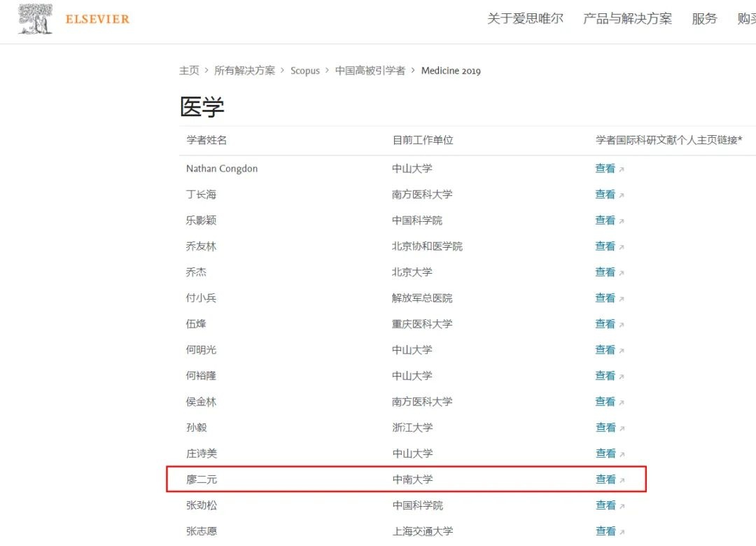Screen dimensions: 756x546
Task: Open the 关于爱思唯尔 menu
Action: 524,19
